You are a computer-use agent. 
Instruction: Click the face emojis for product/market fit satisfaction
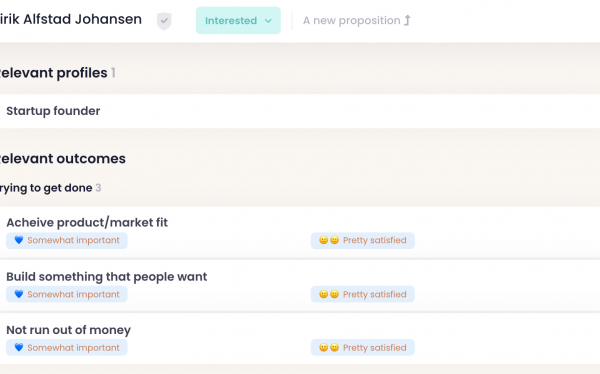pyautogui.click(x=329, y=240)
